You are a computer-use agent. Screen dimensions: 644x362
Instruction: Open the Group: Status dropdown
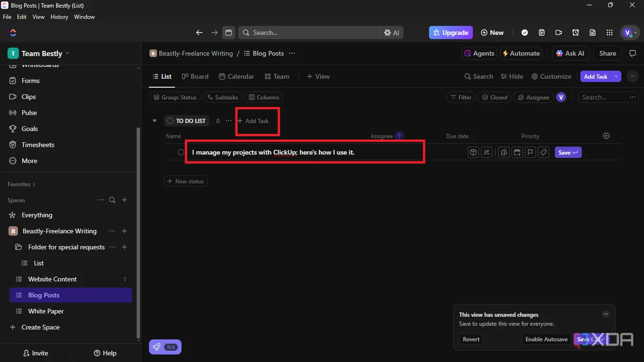[x=175, y=97]
